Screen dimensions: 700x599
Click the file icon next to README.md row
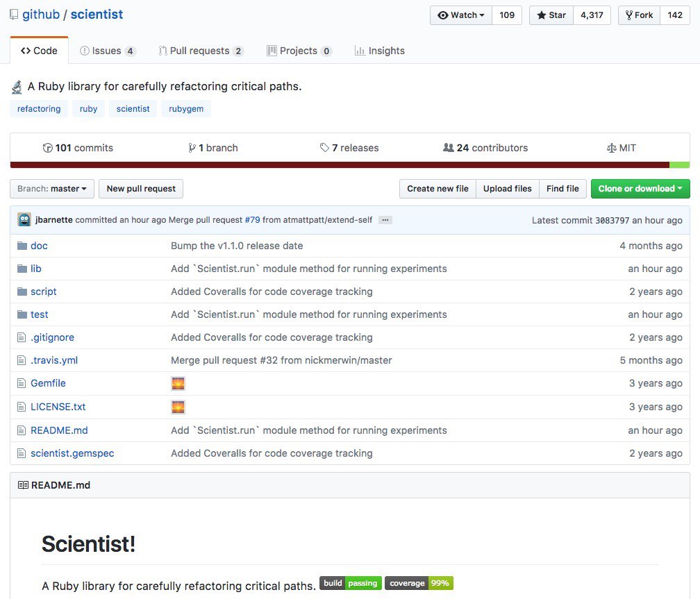(22, 430)
